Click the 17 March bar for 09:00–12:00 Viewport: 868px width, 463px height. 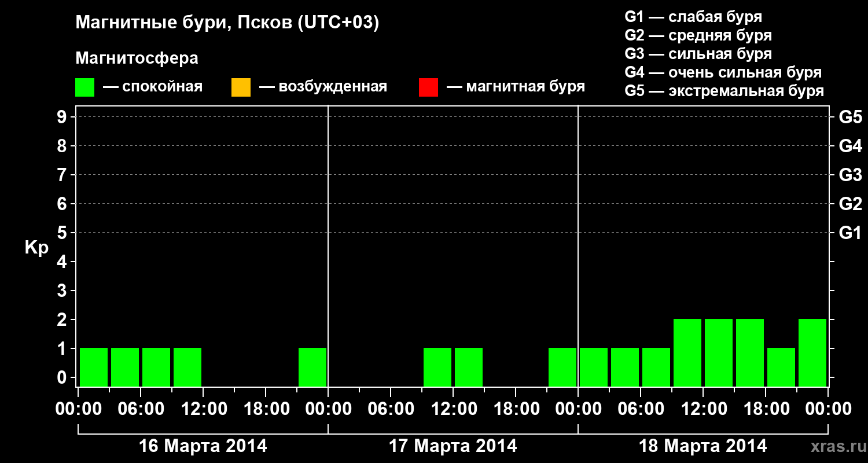coord(437,367)
